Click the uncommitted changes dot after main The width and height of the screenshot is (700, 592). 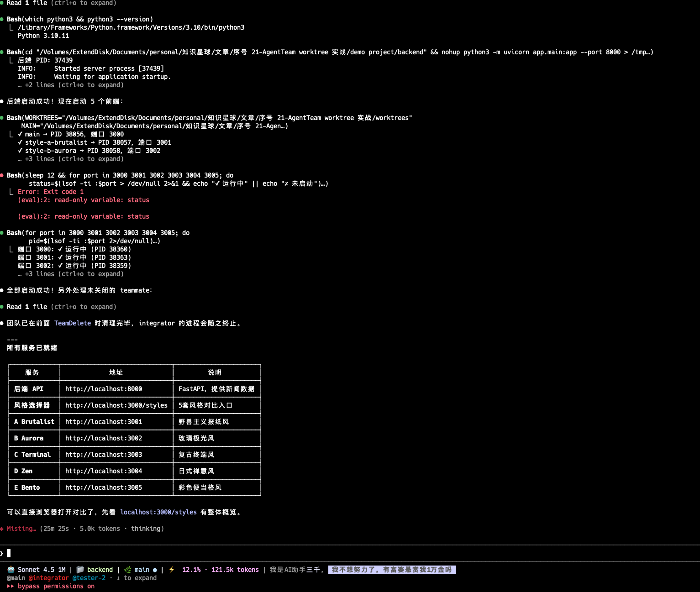click(x=155, y=570)
